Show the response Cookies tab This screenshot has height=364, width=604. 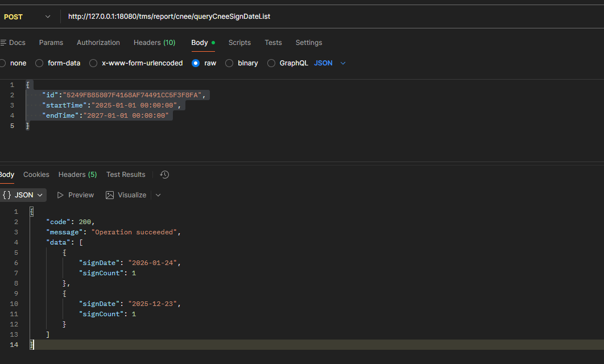tap(36, 175)
